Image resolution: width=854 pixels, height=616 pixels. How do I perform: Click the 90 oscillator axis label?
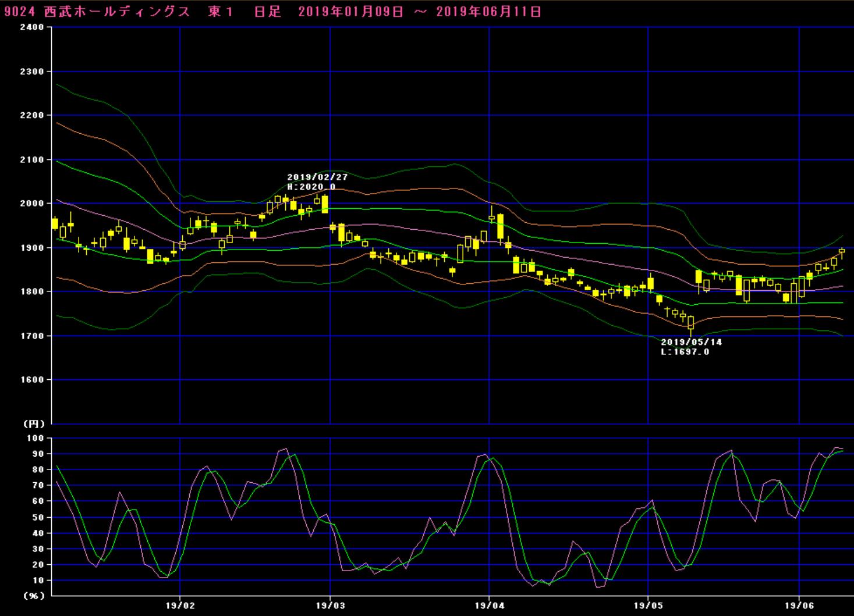[38, 454]
